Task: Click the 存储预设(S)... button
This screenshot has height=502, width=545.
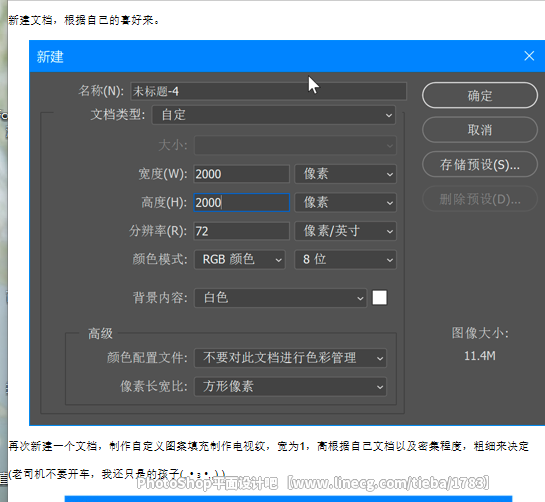Action: 480,164
